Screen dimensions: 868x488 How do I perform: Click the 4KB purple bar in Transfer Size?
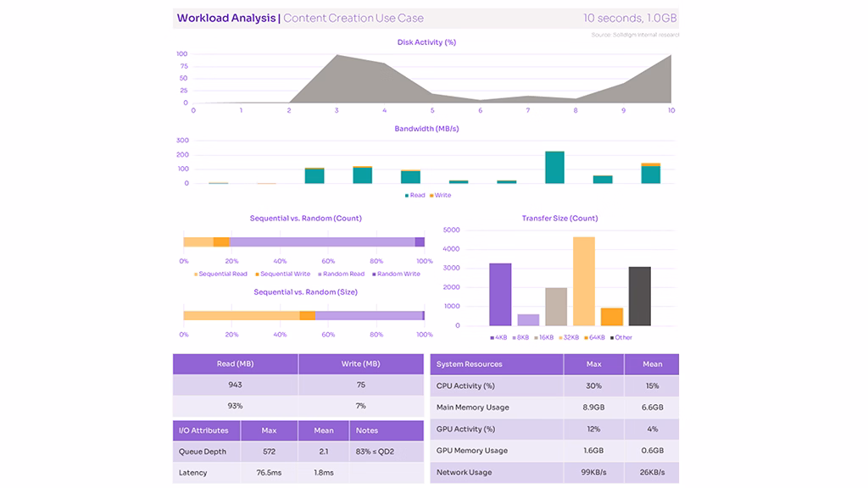[x=500, y=294]
